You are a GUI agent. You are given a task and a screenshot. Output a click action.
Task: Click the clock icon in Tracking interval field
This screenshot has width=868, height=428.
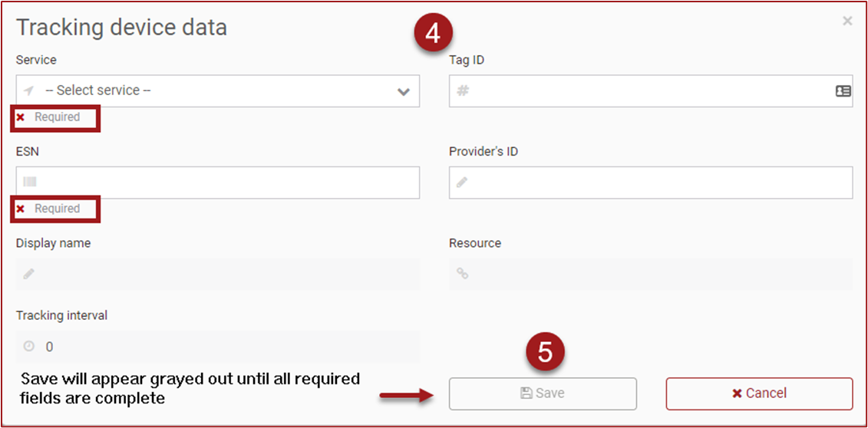click(x=29, y=347)
